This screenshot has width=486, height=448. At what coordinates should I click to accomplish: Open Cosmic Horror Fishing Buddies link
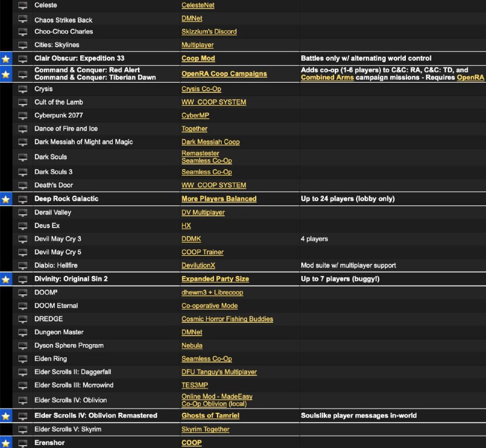click(227, 319)
